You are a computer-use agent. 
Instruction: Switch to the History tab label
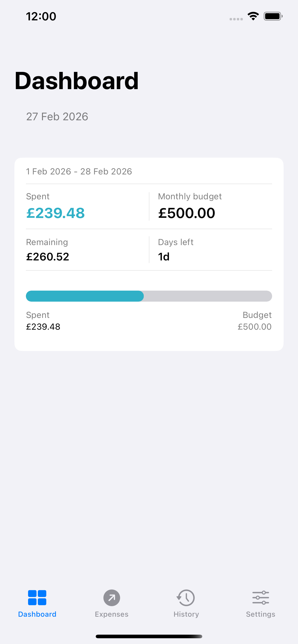tap(186, 614)
